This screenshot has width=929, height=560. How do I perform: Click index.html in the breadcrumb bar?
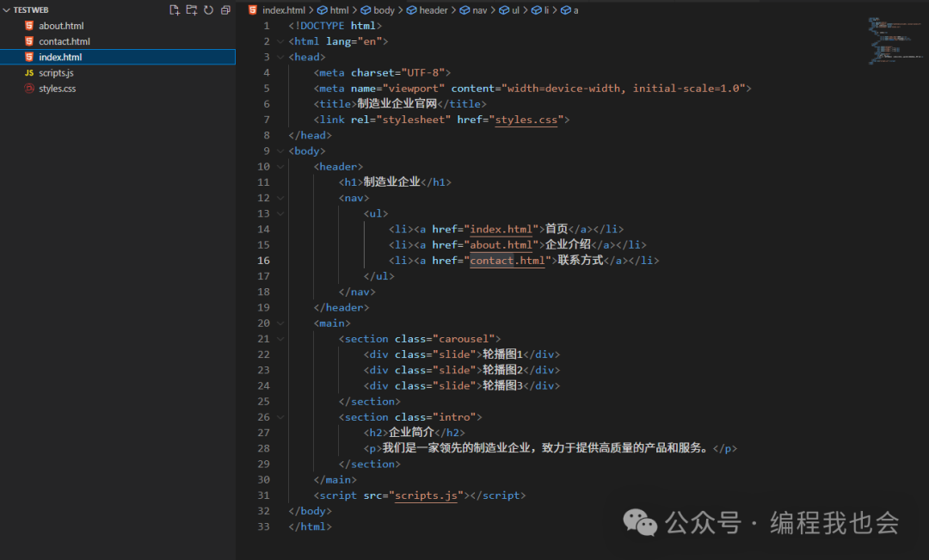point(283,10)
